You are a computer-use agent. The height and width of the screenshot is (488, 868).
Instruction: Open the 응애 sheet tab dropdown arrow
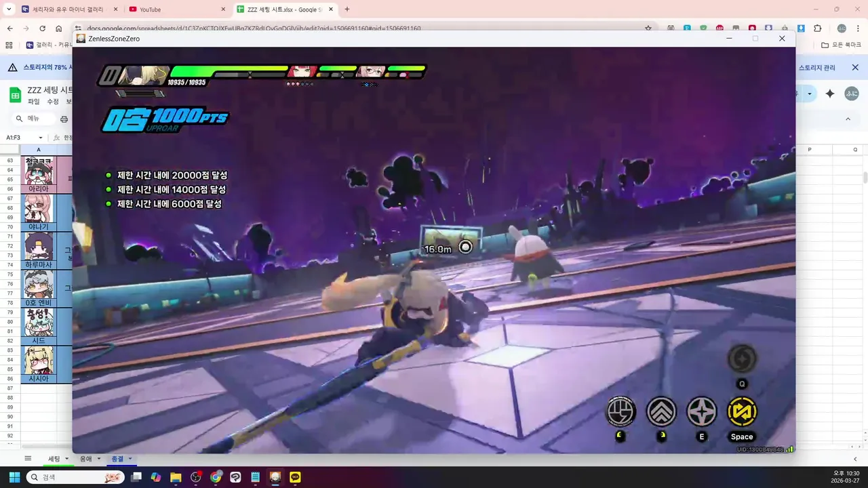98,459
